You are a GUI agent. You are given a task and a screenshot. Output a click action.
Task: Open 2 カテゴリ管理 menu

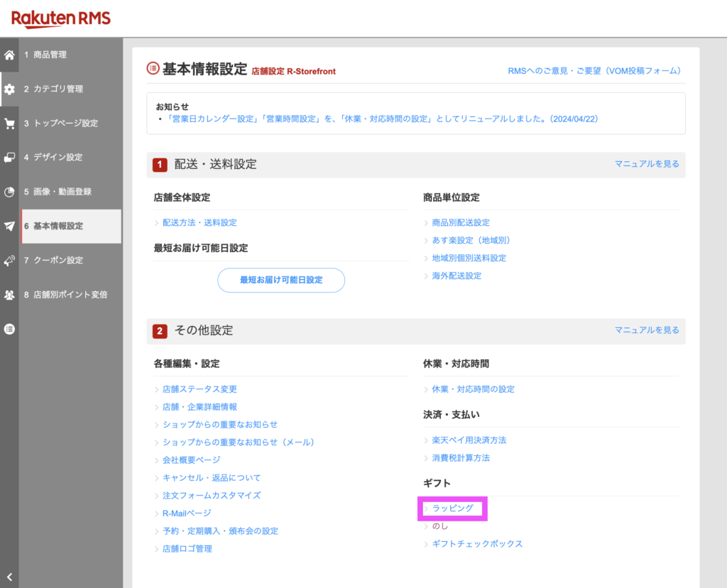pyautogui.click(x=71, y=89)
